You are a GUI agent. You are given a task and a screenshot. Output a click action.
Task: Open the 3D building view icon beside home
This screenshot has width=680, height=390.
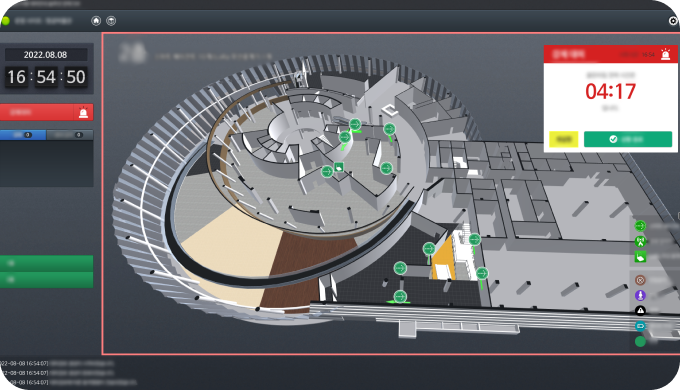[111, 21]
